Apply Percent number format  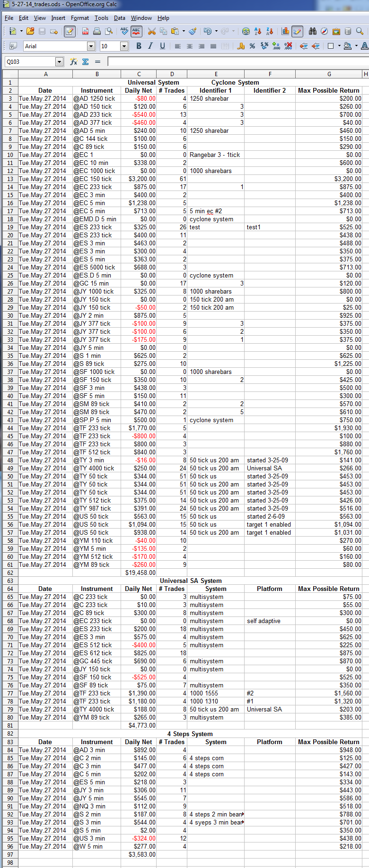point(253,46)
